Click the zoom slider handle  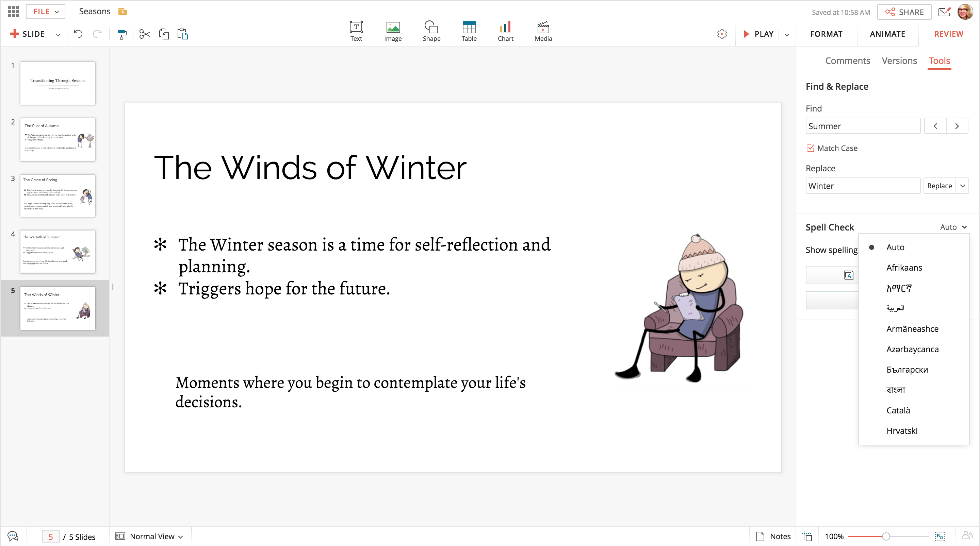[886, 536]
